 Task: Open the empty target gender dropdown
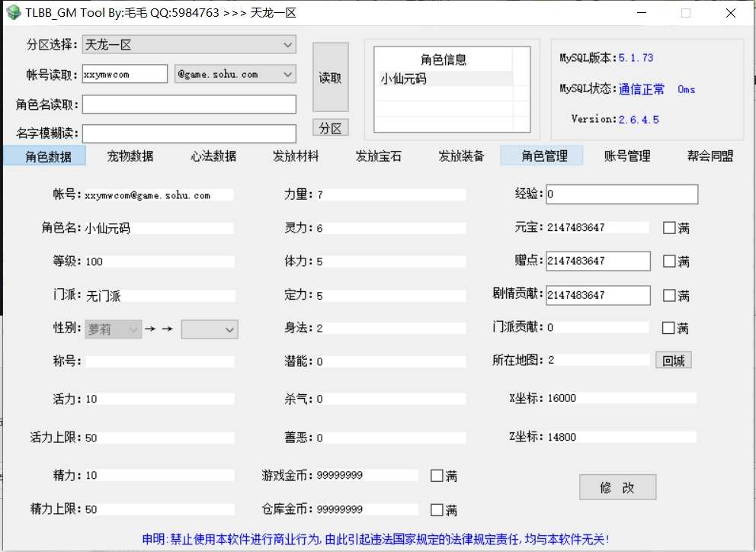pyautogui.click(x=210, y=329)
